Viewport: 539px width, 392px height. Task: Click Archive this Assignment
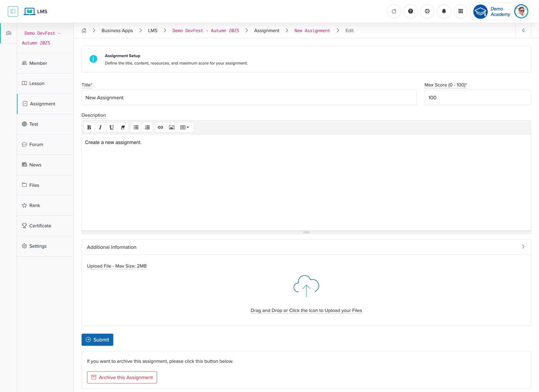pyautogui.click(x=122, y=377)
